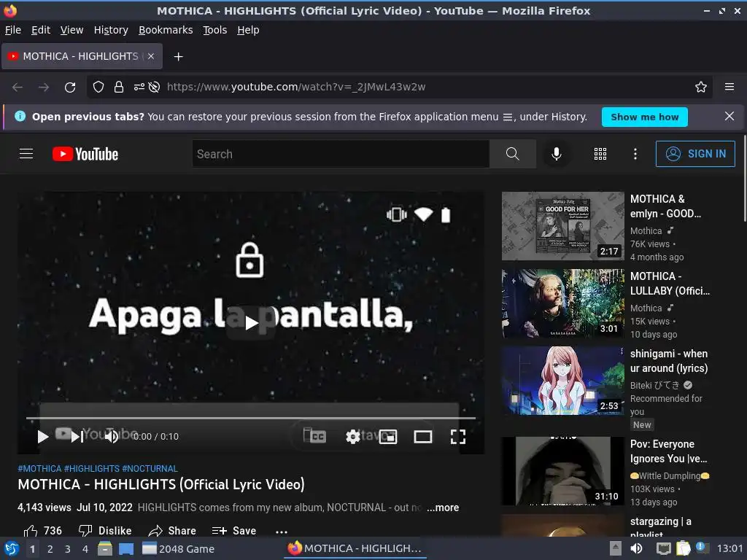This screenshot has height=560, width=747.
Task: Open the Pov: Everyone Ignores You thumbnail
Action: click(x=562, y=471)
